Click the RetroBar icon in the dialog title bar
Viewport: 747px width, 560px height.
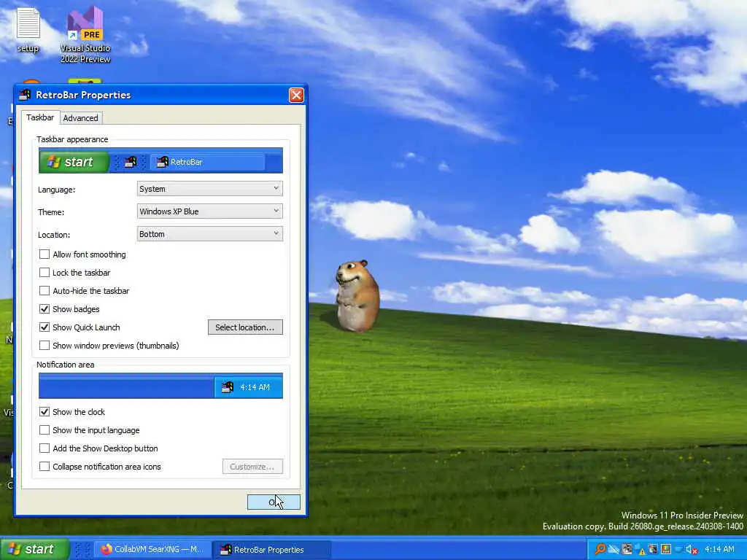pyautogui.click(x=25, y=95)
